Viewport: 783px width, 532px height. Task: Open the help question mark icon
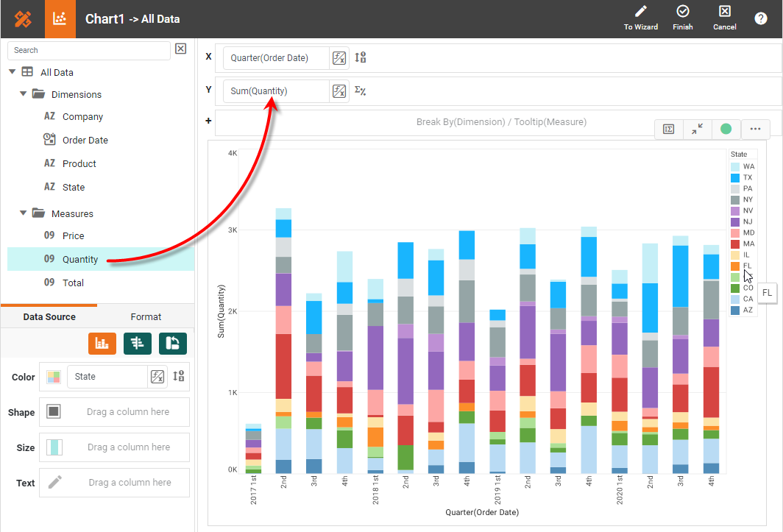point(760,19)
